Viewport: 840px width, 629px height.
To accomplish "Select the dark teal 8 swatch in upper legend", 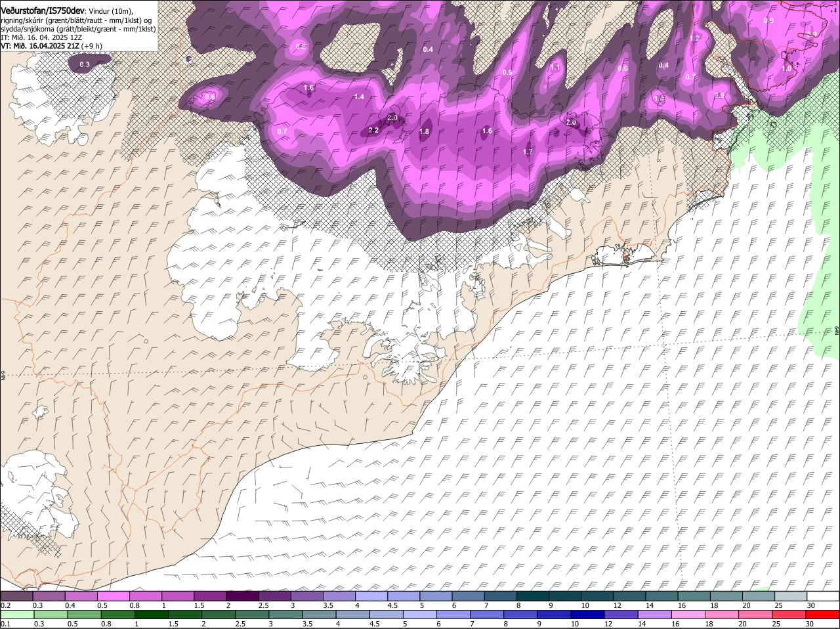I will click(x=532, y=596).
